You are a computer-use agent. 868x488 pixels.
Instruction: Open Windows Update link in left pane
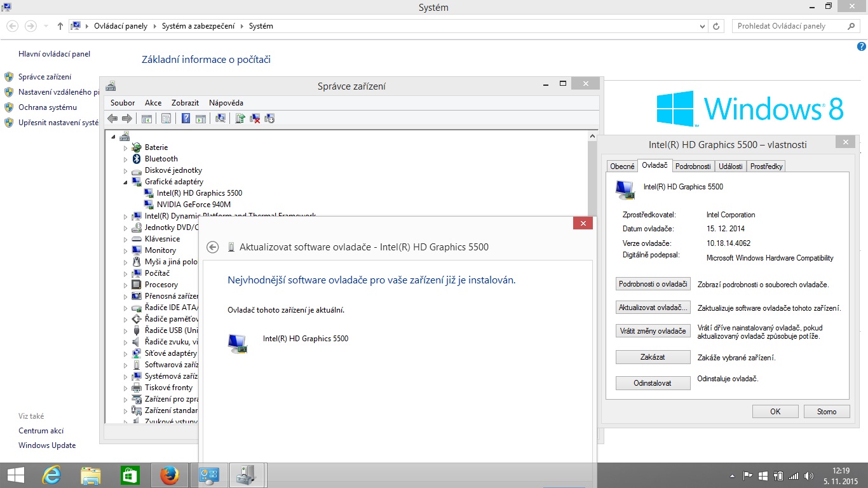click(47, 445)
